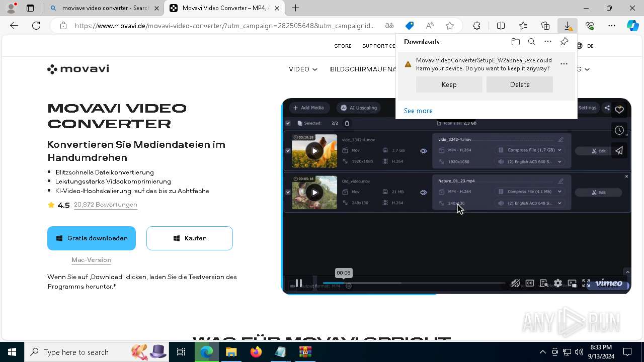Open Edge Favorites list icon

point(523,26)
